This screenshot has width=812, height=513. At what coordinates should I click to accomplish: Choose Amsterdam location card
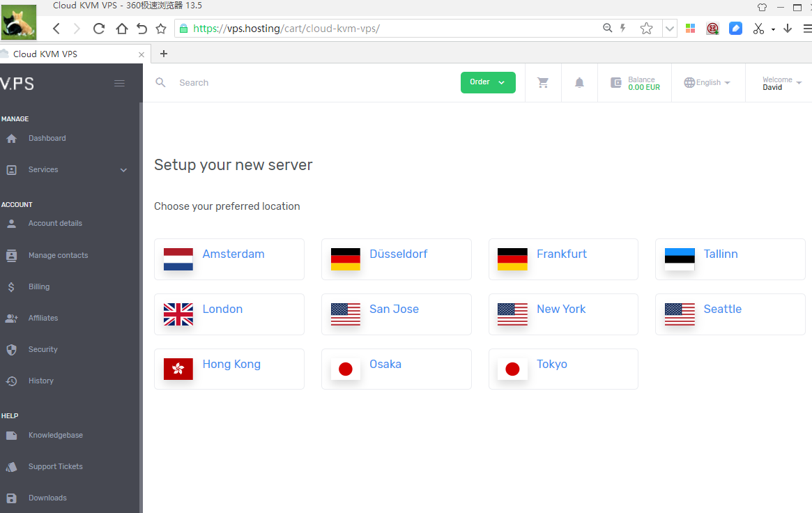coord(229,259)
